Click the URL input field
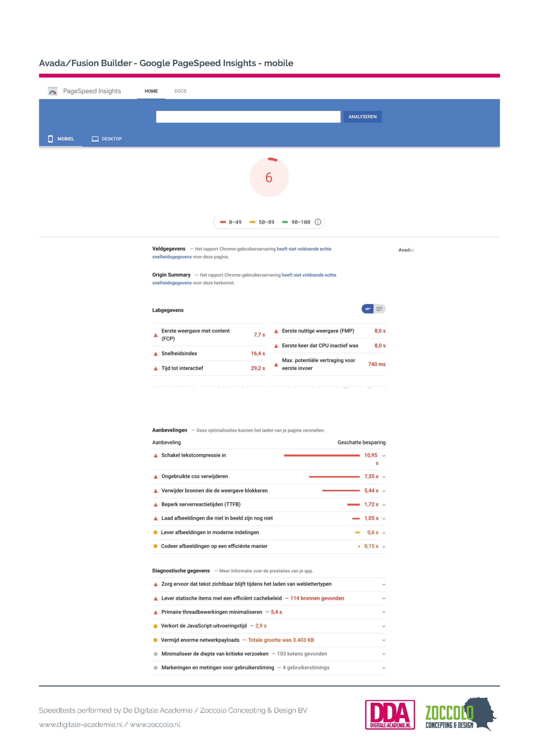 click(x=248, y=117)
